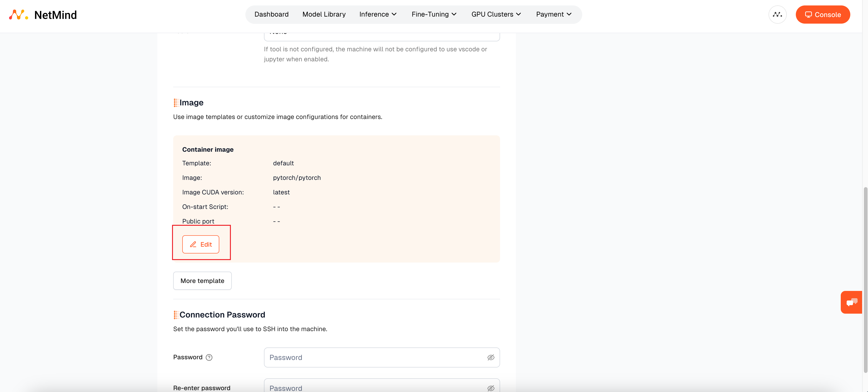Expand the Fine-Tuning dropdown menu
The width and height of the screenshot is (868, 392).
click(x=434, y=14)
